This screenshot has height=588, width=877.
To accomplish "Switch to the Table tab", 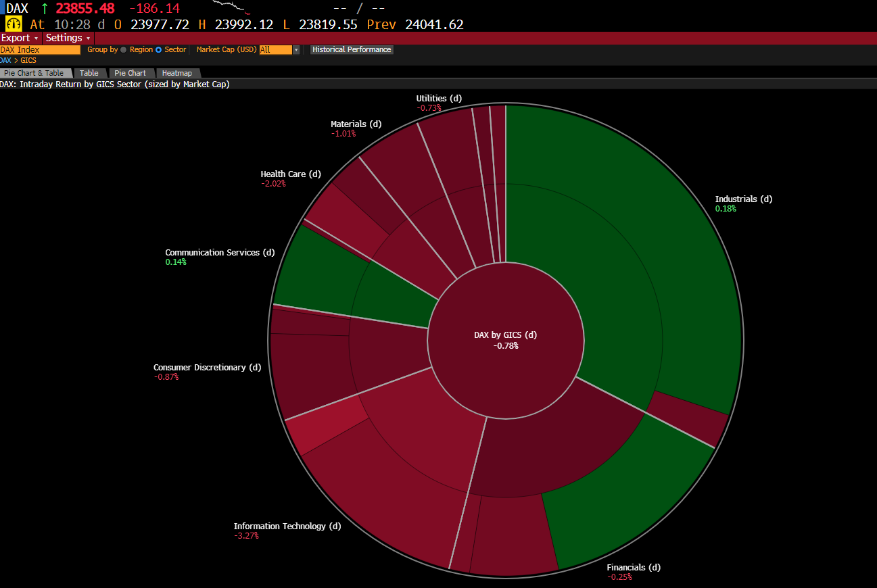I will pos(89,73).
